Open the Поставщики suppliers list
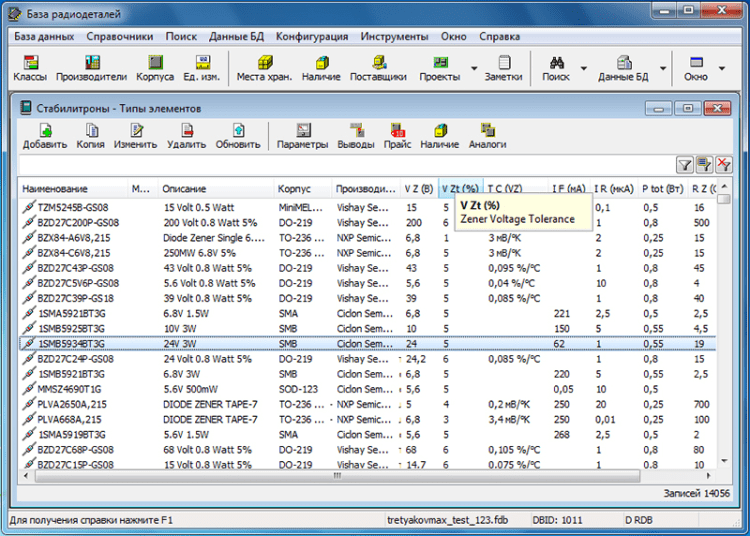The width and height of the screenshot is (750, 536). pos(378,68)
